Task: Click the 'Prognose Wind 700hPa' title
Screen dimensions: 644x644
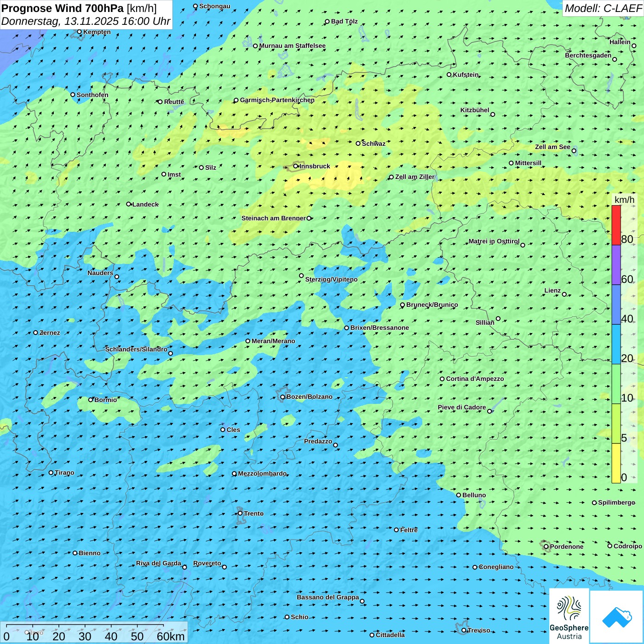Action: tap(63, 8)
